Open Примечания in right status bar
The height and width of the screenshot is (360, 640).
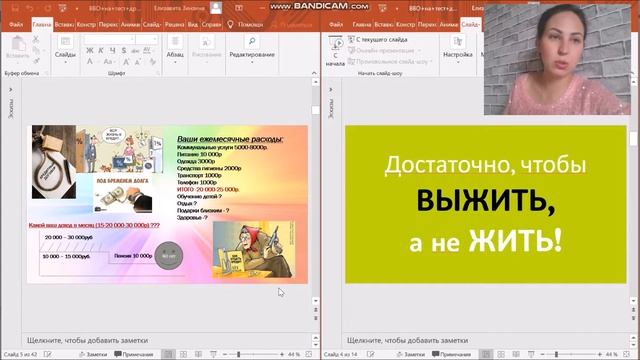tap(452, 354)
